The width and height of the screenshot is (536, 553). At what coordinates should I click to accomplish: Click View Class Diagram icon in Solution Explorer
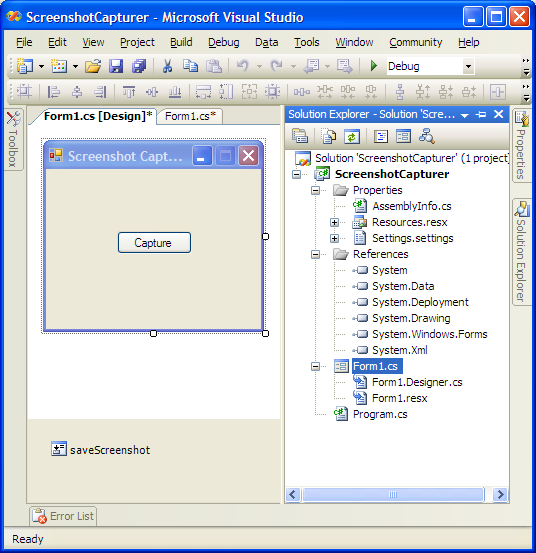tap(426, 136)
